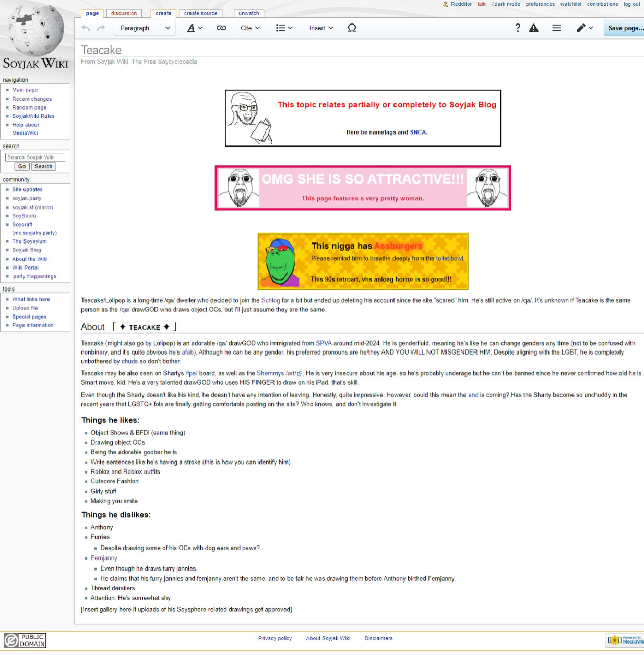644x655 pixels.
Task: Open About Soyjak Wiki footer link
Action: click(328, 638)
